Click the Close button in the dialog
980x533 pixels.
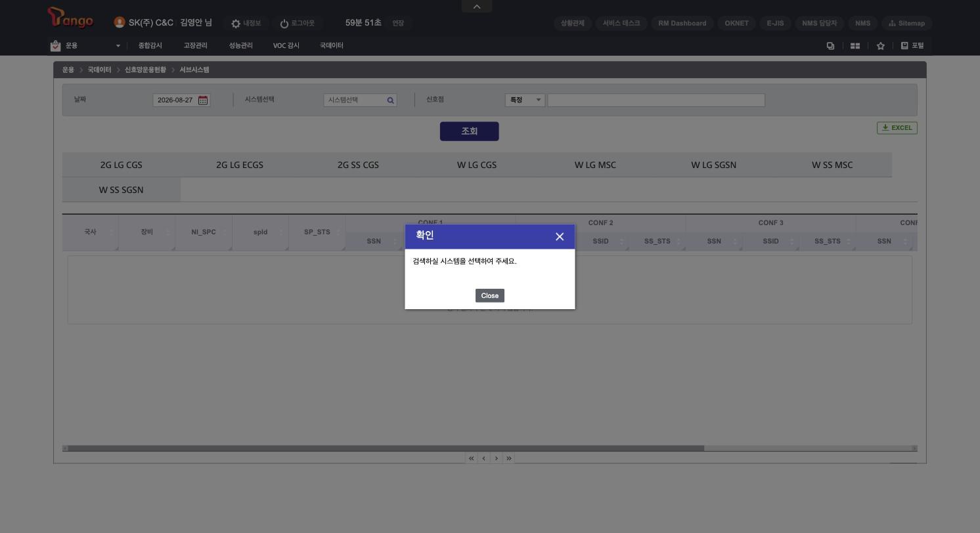click(490, 295)
